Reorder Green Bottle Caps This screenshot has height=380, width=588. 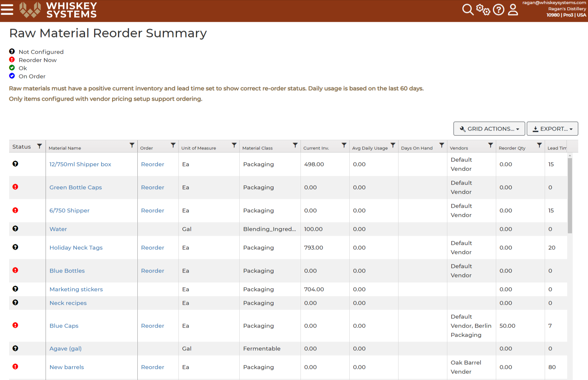[x=152, y=188]
